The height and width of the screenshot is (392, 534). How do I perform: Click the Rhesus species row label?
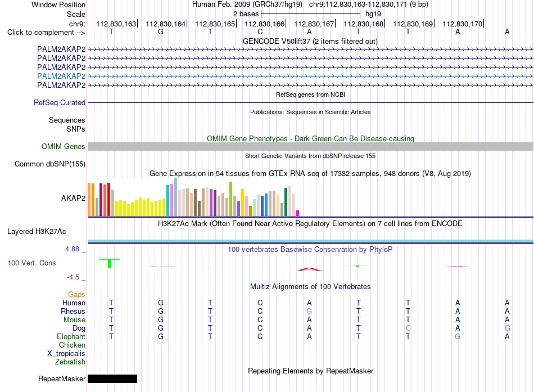click(73, 311)
